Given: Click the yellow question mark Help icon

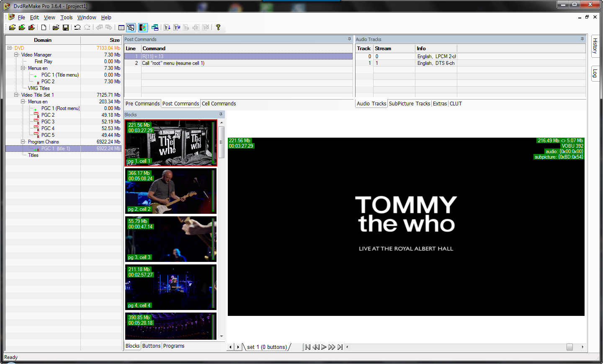Looking at the screenshot, I should point(218,28).
